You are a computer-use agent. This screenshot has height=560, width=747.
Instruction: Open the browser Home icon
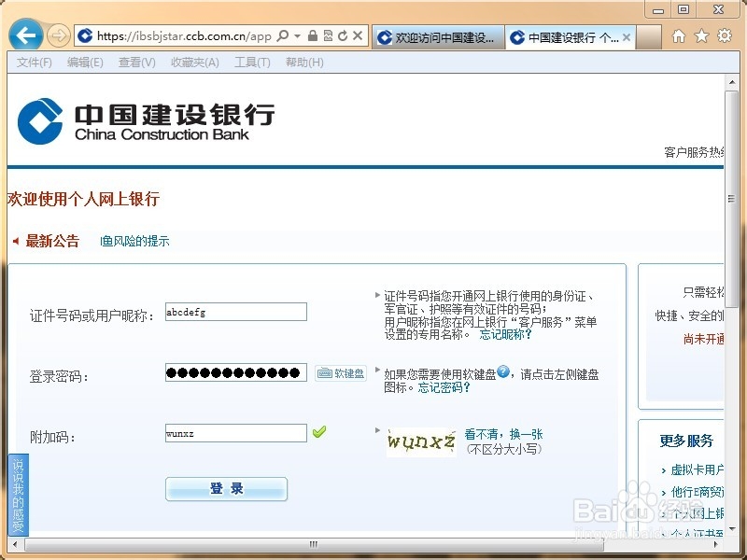click(679, 35)
